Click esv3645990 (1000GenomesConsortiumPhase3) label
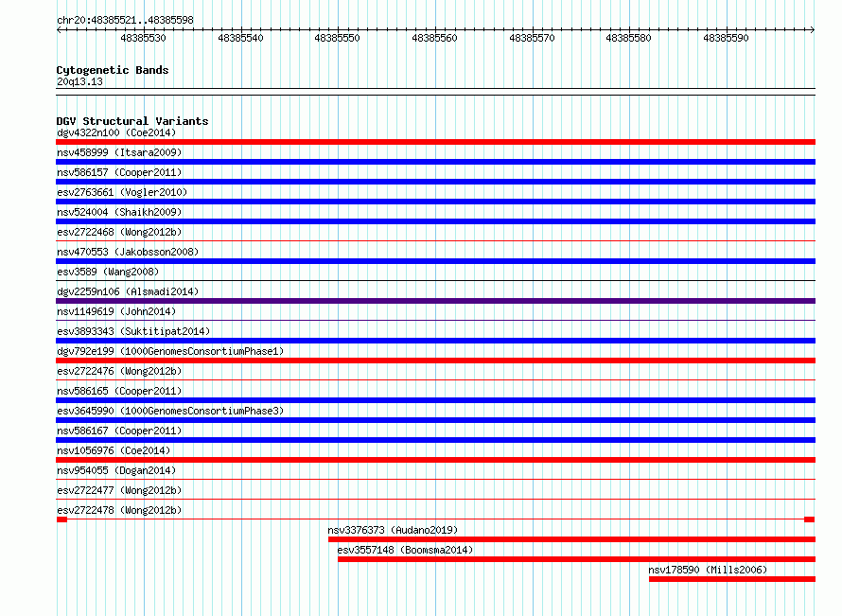842x616 pixels. click(170, 411)
